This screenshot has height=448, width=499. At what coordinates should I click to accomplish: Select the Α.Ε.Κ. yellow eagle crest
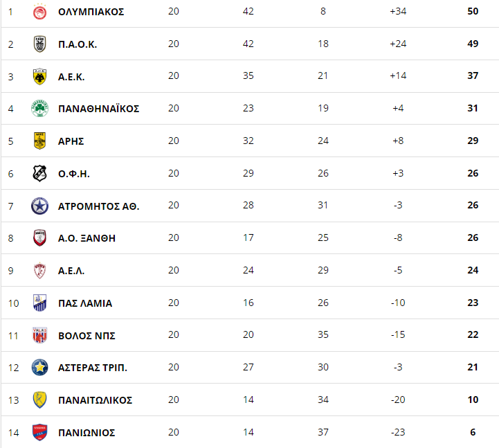(39, 76)
